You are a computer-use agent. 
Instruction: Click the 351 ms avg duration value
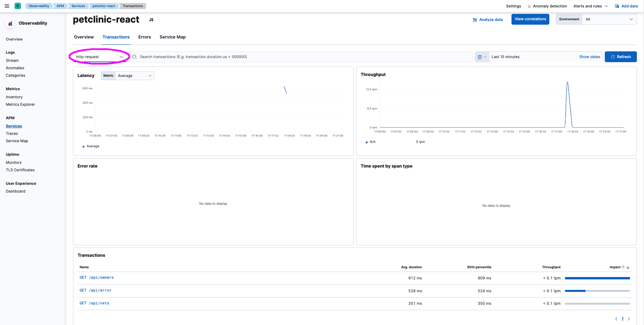pyautogui.click(x=415, y=303)
